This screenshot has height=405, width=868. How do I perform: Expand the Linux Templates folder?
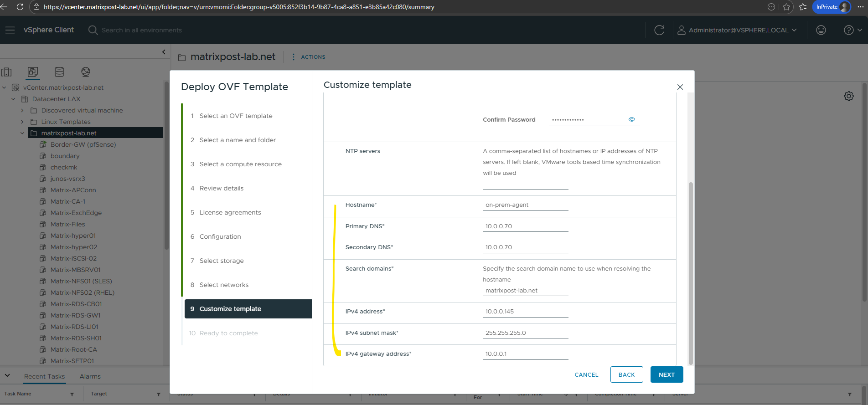pos(22,122)
